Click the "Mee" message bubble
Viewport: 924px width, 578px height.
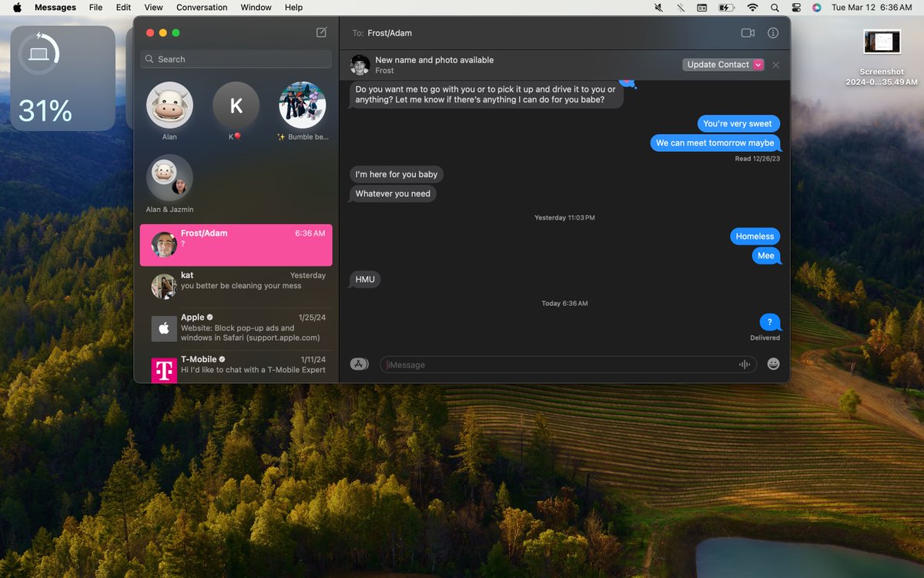point(766,256)
